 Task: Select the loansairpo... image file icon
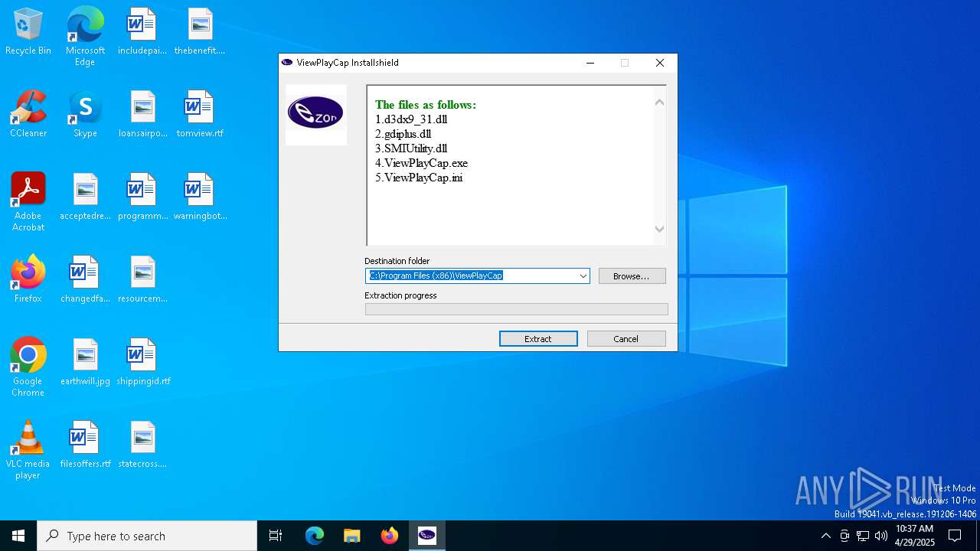pos(142,115)
